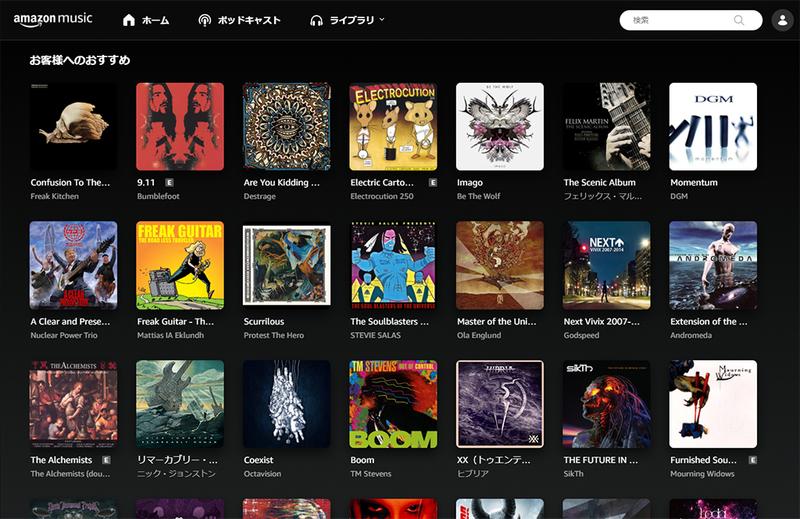
Task: Open the フェリックス・マル... artist link
Action: click(x=603, y=196)
